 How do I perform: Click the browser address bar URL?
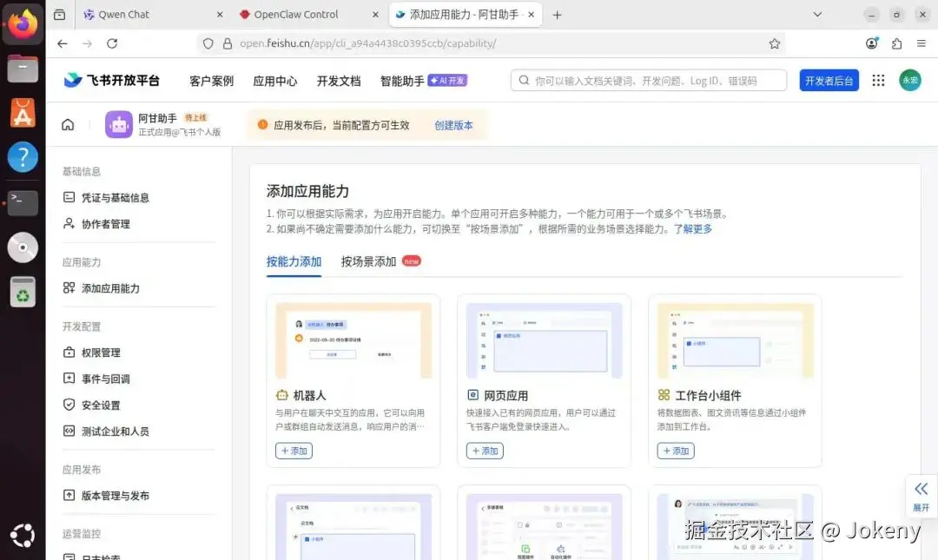coord(367,43)
